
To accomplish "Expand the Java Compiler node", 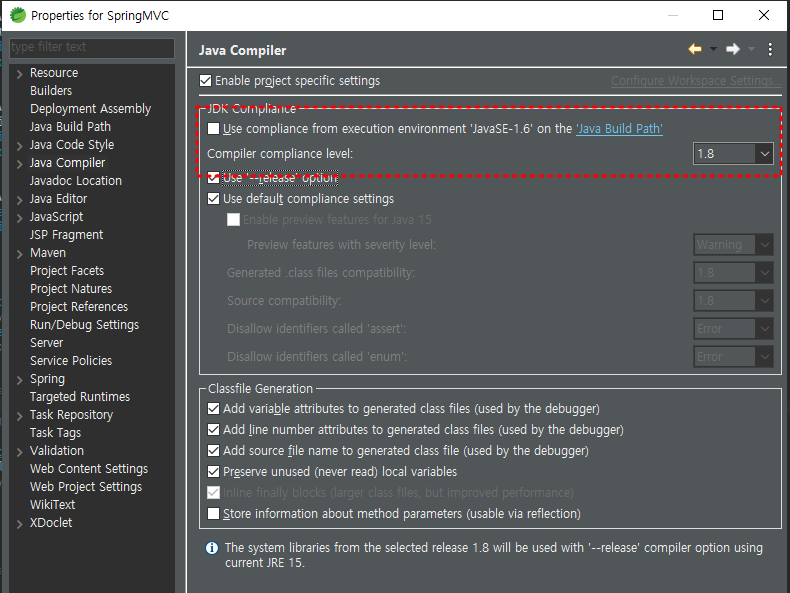I will click(x=20, y=164).
